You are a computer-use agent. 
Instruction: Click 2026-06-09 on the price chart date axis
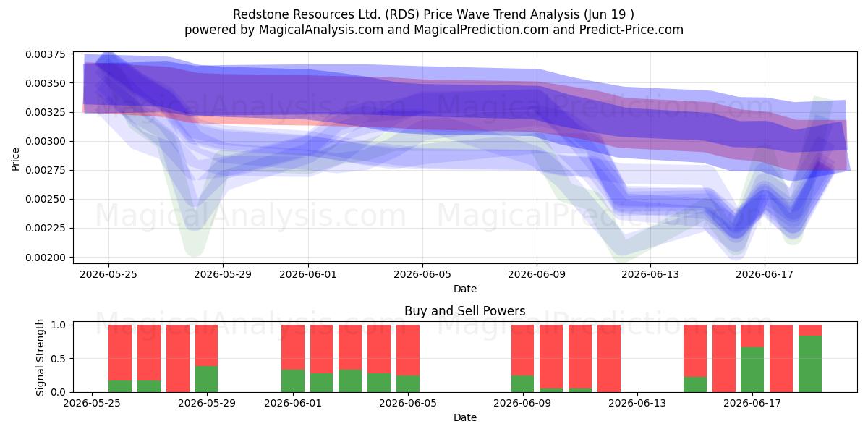537,274
